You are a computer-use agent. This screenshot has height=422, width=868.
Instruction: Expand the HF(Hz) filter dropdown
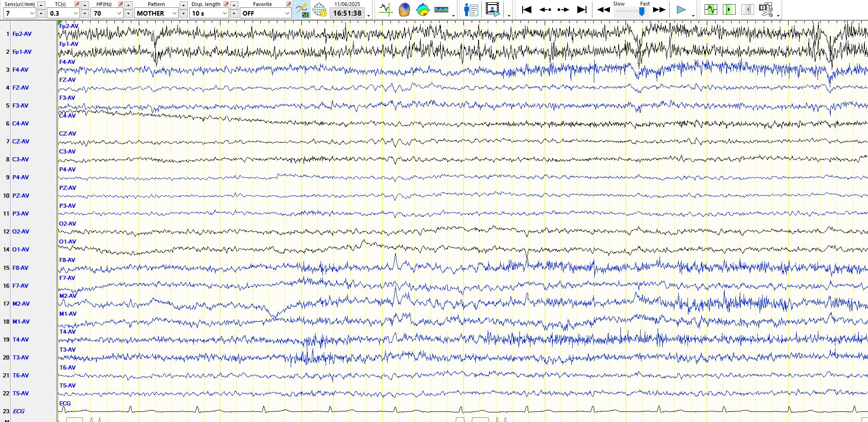[119, 13]
